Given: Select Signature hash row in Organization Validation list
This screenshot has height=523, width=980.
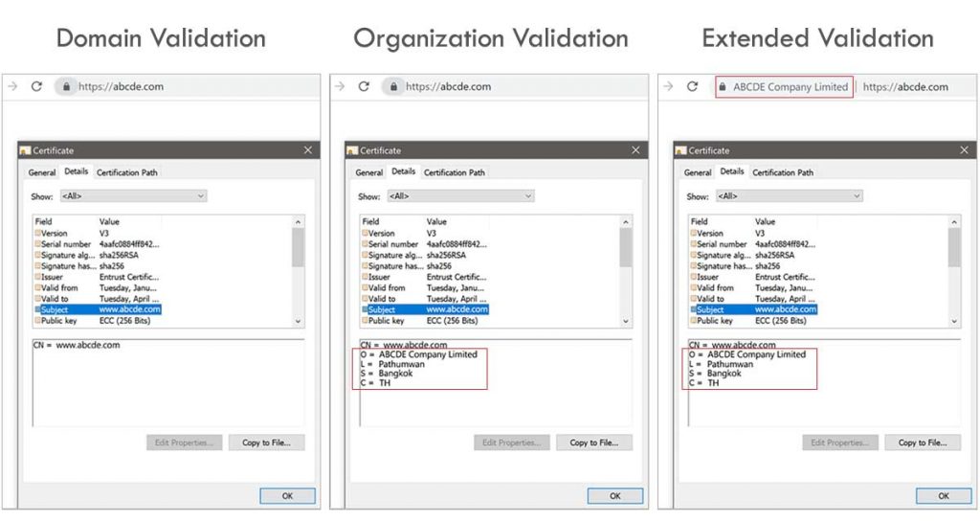Looking at the screenshot, I should click(x=425, y=266).
